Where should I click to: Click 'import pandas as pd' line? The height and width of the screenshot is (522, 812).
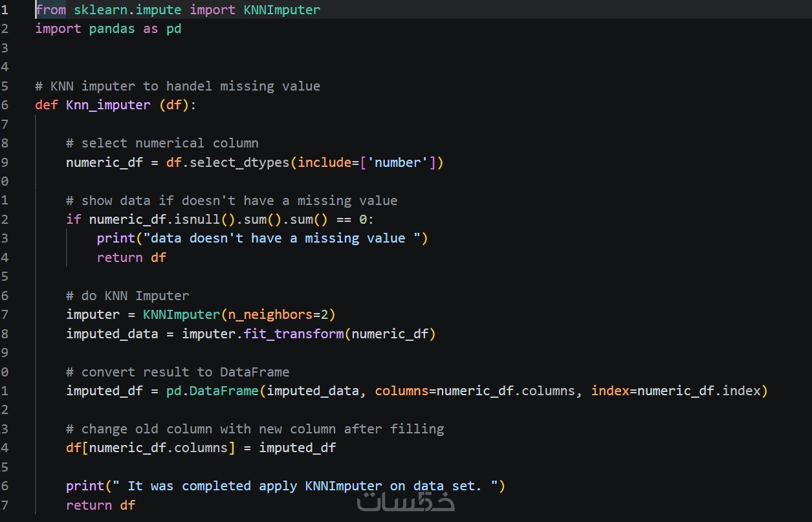point(108,29)
